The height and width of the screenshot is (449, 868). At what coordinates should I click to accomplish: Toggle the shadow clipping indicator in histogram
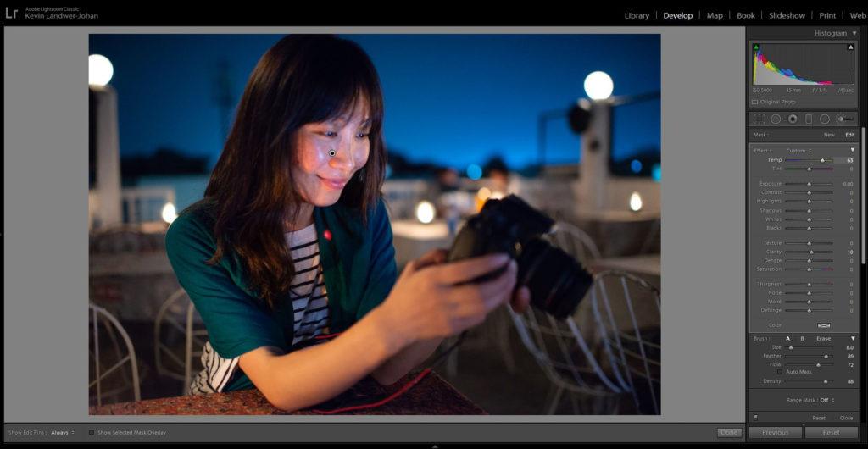pyautogui.click(x=756, y=47)
